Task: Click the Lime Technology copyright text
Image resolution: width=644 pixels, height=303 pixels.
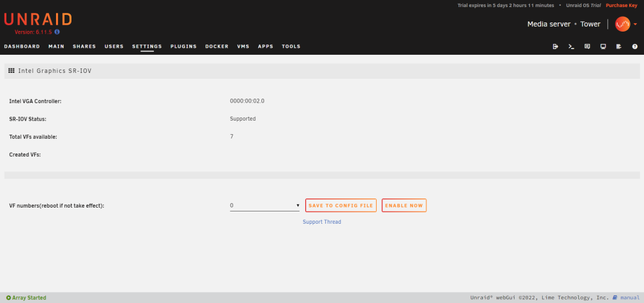Action: 540,298
